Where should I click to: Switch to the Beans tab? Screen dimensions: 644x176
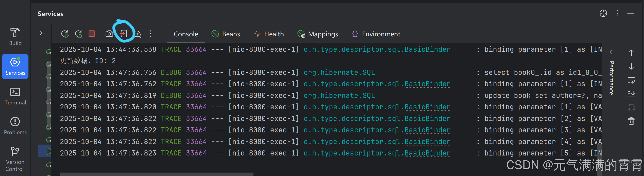pyautogui.click(x=225, y=34)
